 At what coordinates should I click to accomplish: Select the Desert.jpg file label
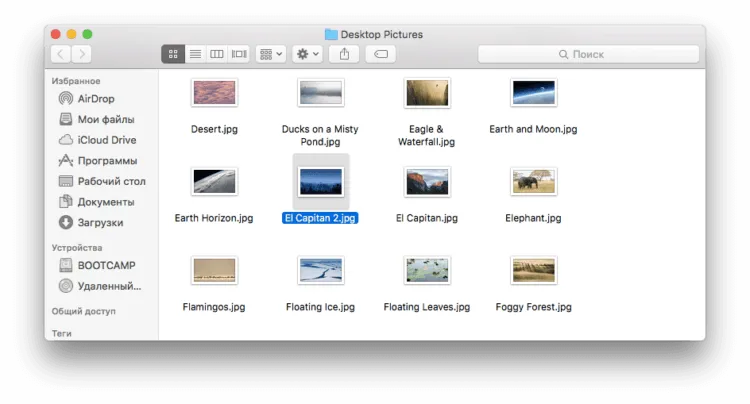click(x=214, y=129)
